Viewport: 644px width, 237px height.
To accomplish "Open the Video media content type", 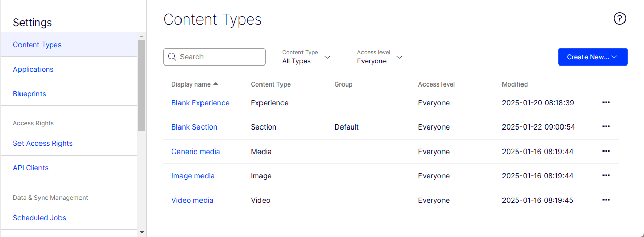I will tap(192, 200).
